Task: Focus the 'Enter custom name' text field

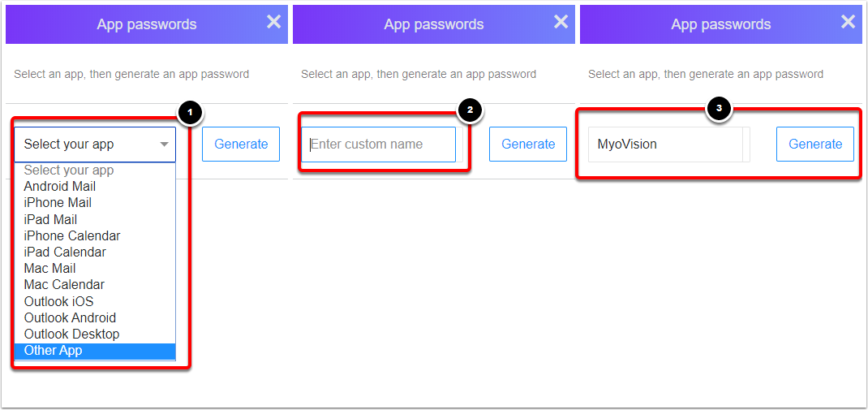Action: (x=378, y=145)
